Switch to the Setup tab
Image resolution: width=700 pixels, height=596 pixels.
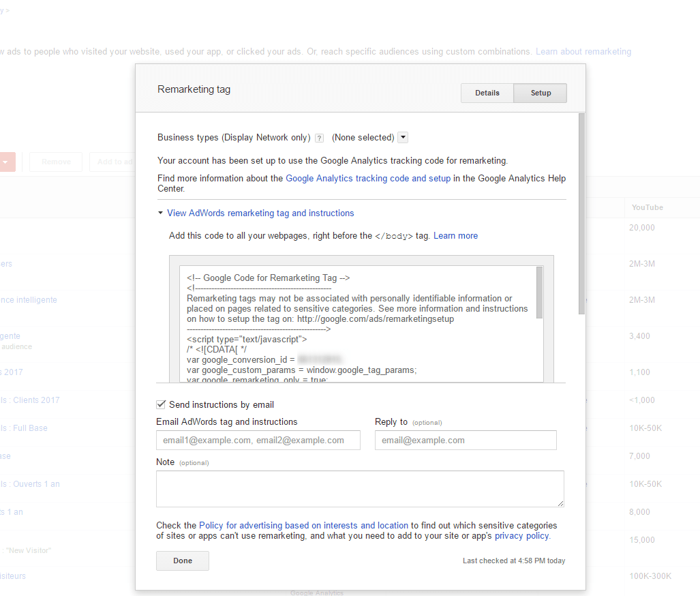click(541, 93)
